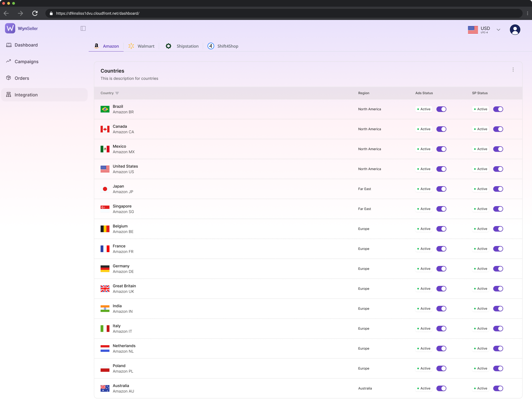Go forward with browser forward arrow
The height and width of the screenshot is (410, 532).
[20, 13]
